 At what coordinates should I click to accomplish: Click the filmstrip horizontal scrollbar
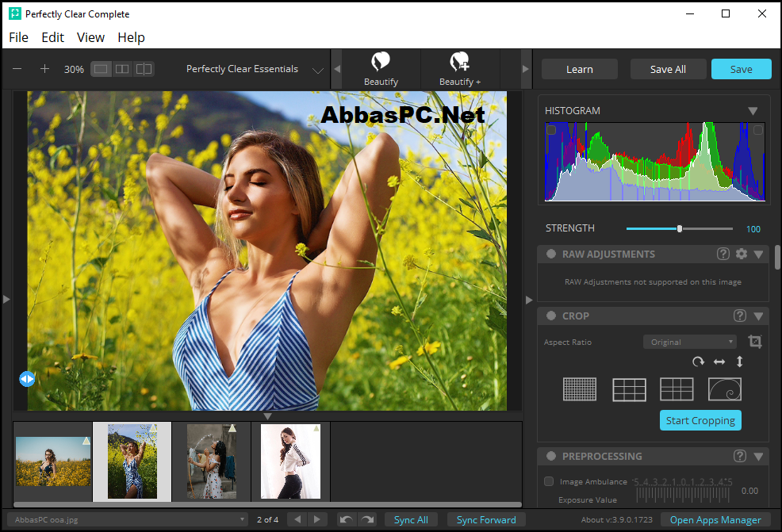(x=268, y=504)
